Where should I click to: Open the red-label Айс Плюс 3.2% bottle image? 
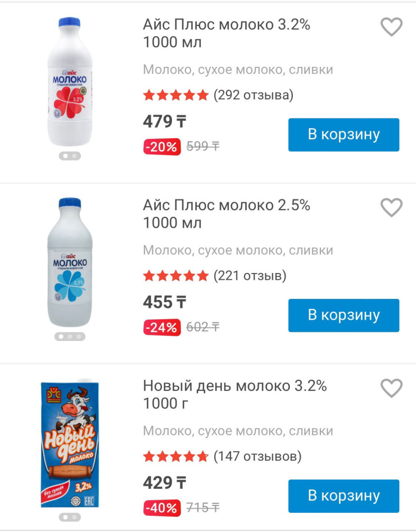click(x=70, y=81)
